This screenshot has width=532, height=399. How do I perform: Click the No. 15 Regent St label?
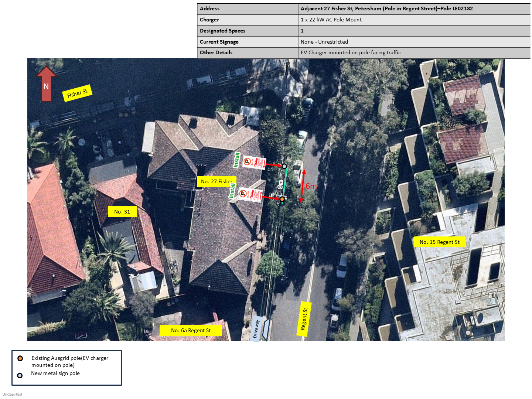click(439, 242)
